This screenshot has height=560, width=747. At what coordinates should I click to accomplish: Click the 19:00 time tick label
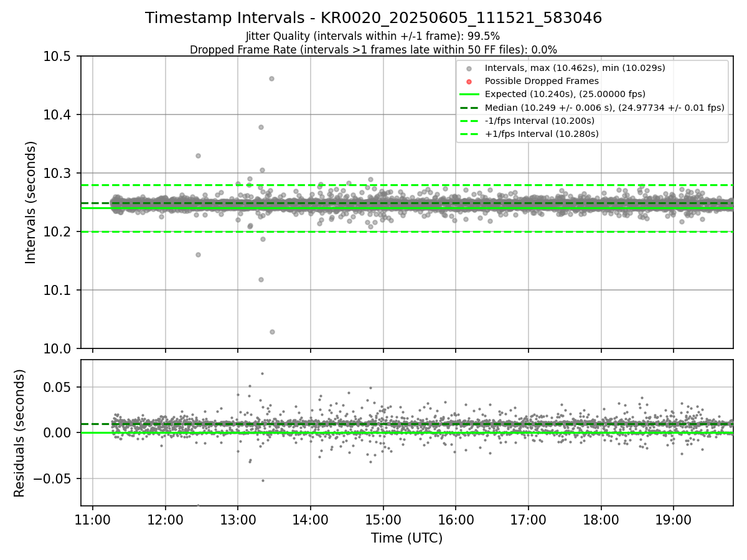673,519
